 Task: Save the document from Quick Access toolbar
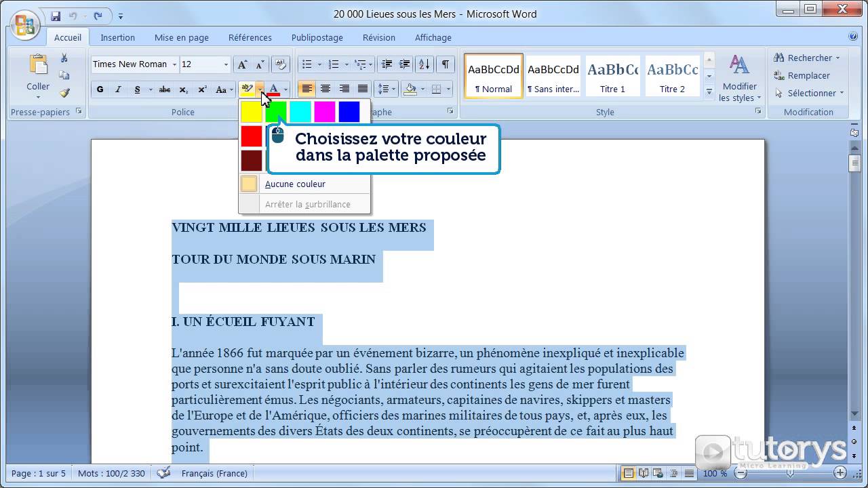(56, 16)
